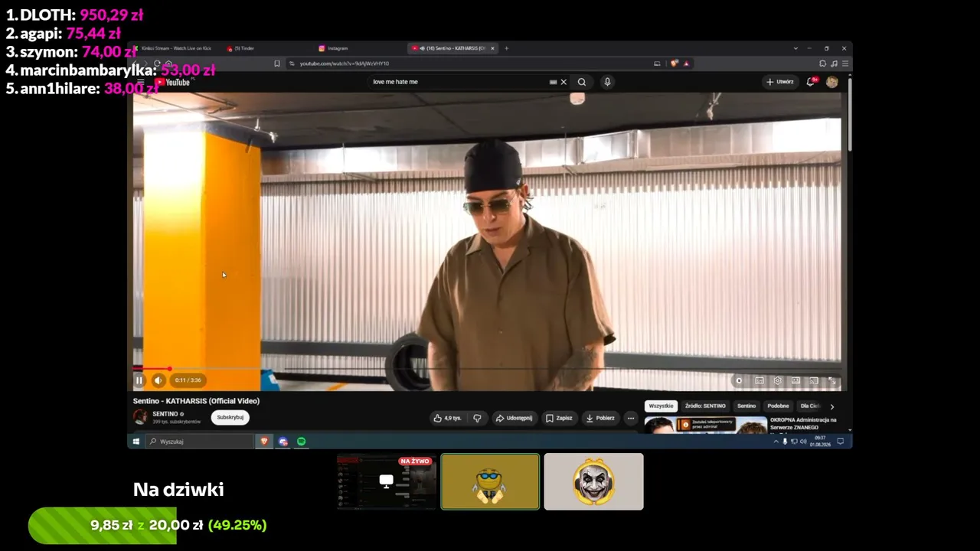Viewport: 980px width, 551px height.
Task: Dislike the video with thumbs down
Action: click(477, 418)
